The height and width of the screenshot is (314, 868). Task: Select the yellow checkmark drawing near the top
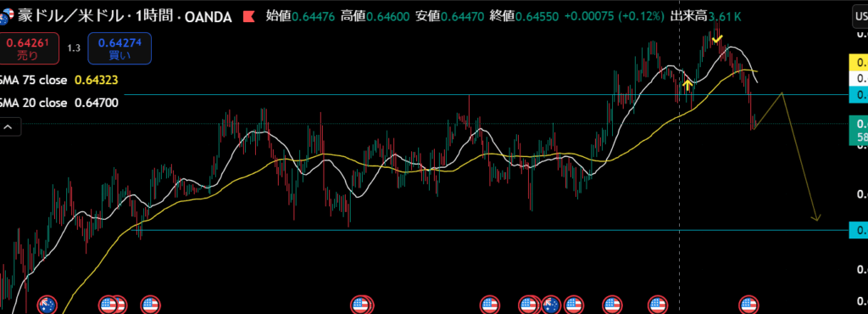pyautogui.click(x=717, y=39)
